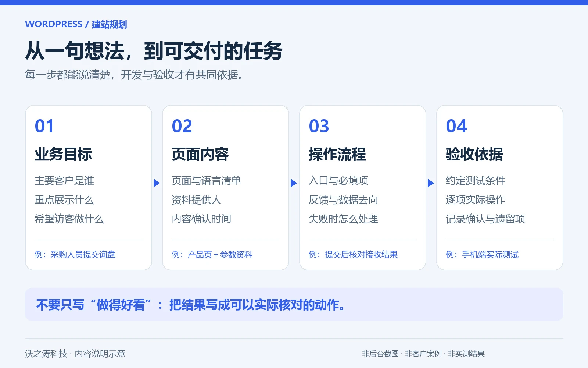Click the line 页面与语言清单
Viewport: 588px width, 368px height.
click(206, 181)
